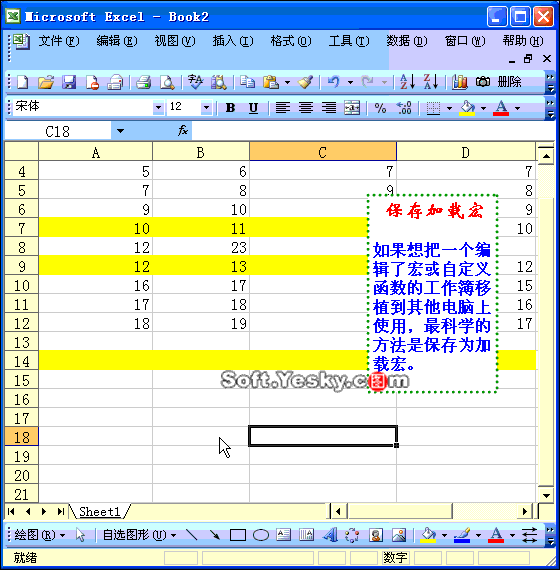Open the 工具(T) menu
This screenshot has height=570, width=560.
tap(349, 41)
